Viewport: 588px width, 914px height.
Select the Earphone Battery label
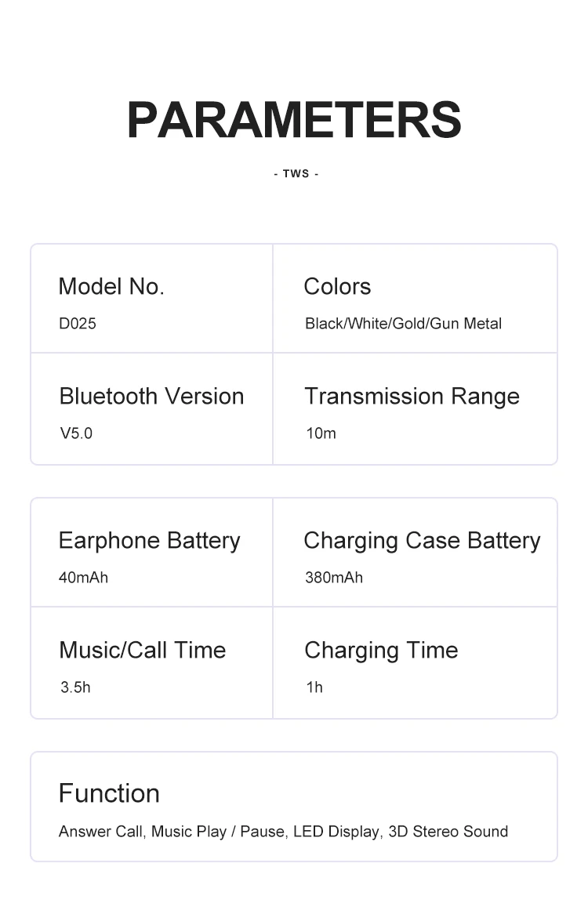click(x=149, y=541)
